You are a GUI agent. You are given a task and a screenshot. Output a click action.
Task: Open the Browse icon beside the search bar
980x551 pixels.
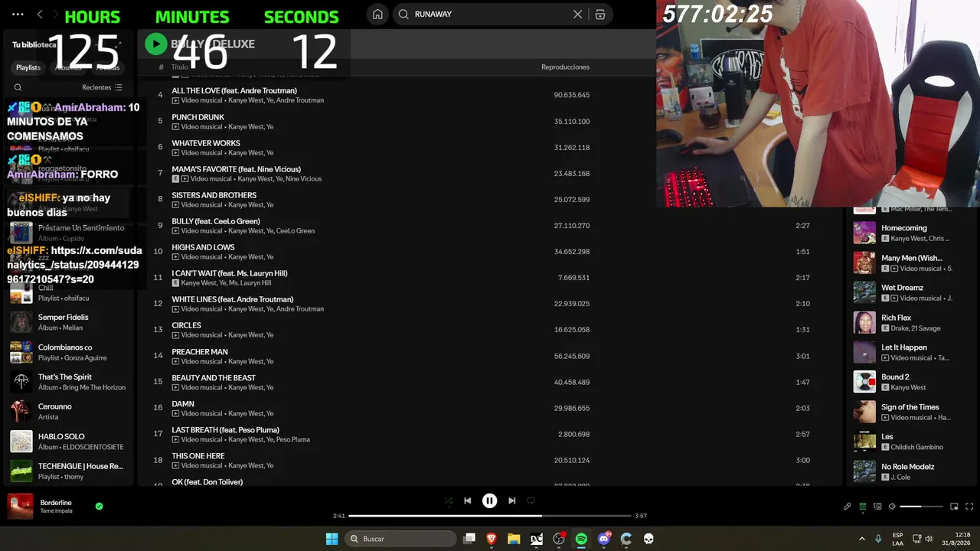[600, 15]
